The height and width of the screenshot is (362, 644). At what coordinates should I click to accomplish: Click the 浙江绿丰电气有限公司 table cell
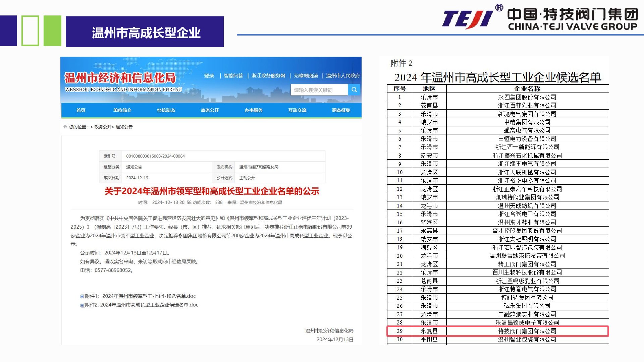pos(527,164)
